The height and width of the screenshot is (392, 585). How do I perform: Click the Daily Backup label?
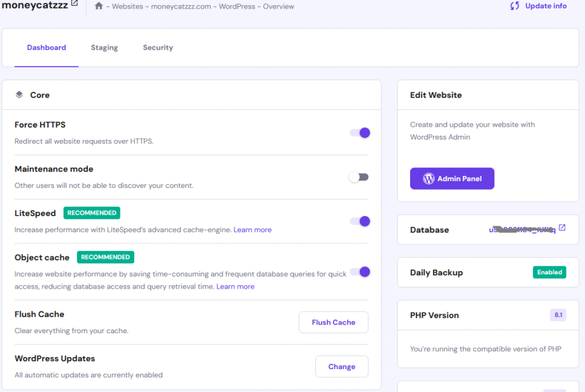click(x=436, y=273)
